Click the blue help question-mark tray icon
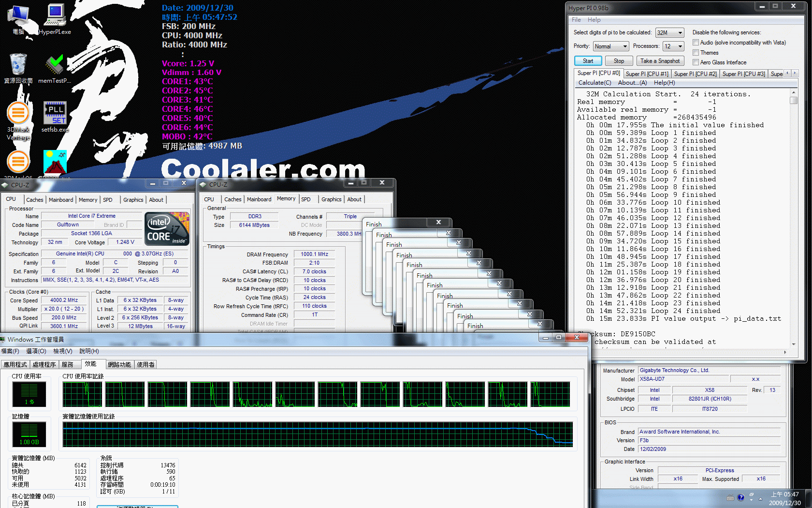812x508 pixels. tap(740, 497)
